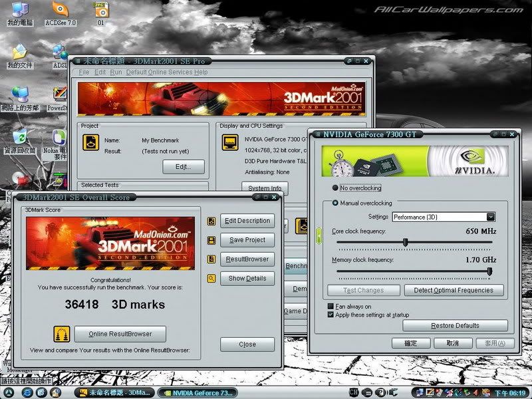Click the Core clock frequency slider handle
This screenshot has width=532, height=399.
pyautogui.click(x=405, y=242)
